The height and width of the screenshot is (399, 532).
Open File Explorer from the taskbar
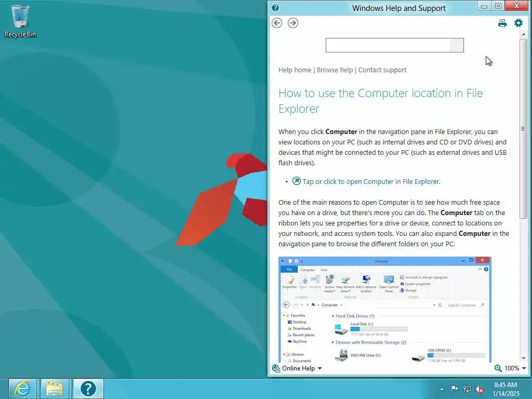point(54,389)
